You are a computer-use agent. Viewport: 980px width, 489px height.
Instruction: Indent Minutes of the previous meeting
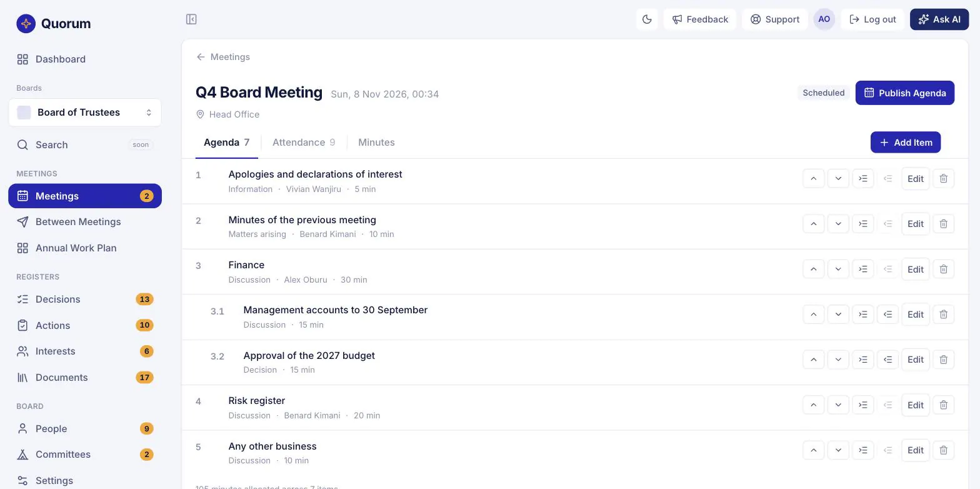point(863,224)
